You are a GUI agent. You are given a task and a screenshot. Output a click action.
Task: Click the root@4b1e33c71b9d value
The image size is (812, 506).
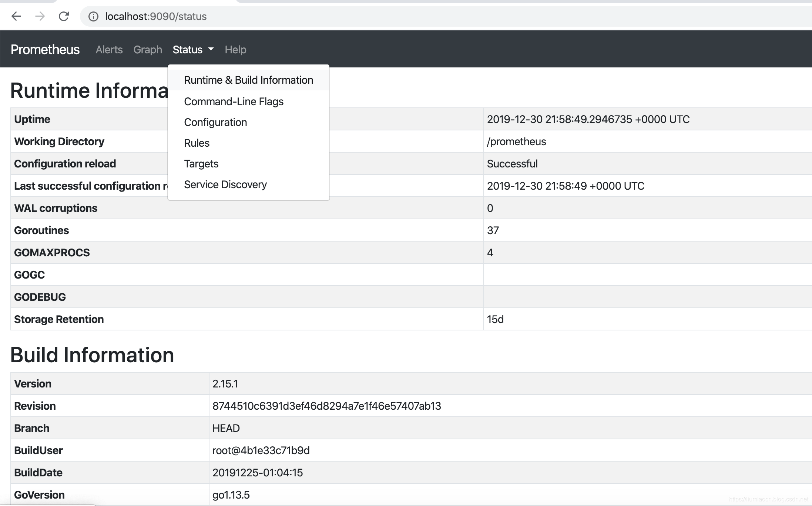pyautogui.click(x=261, y=450)
